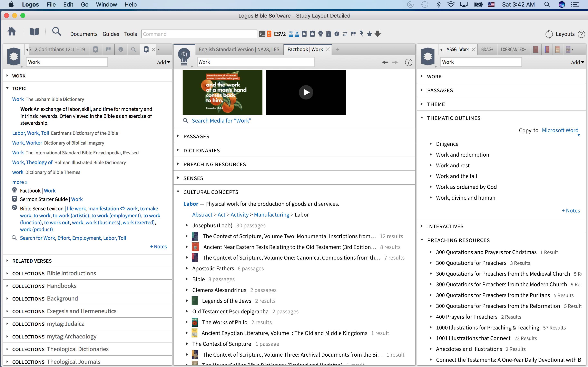Click Search Media for "Work" link
Image resolution: width=588 pixels, height=367 pixels.
(x=221, y=121)
